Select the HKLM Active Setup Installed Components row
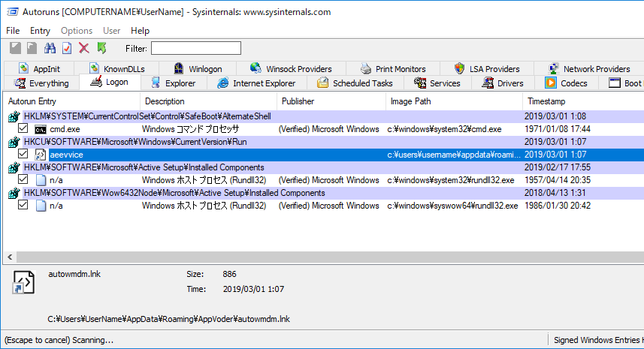 (324, 167)
